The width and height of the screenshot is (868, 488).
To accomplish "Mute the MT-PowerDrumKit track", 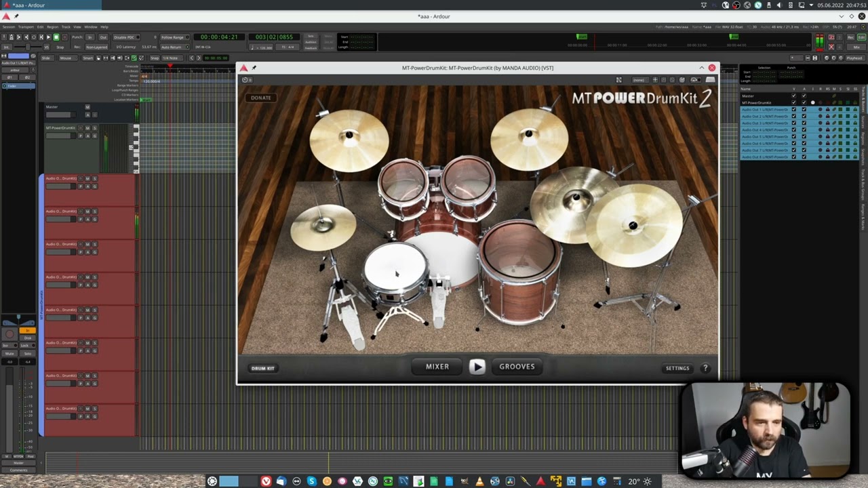I will 87,128.
